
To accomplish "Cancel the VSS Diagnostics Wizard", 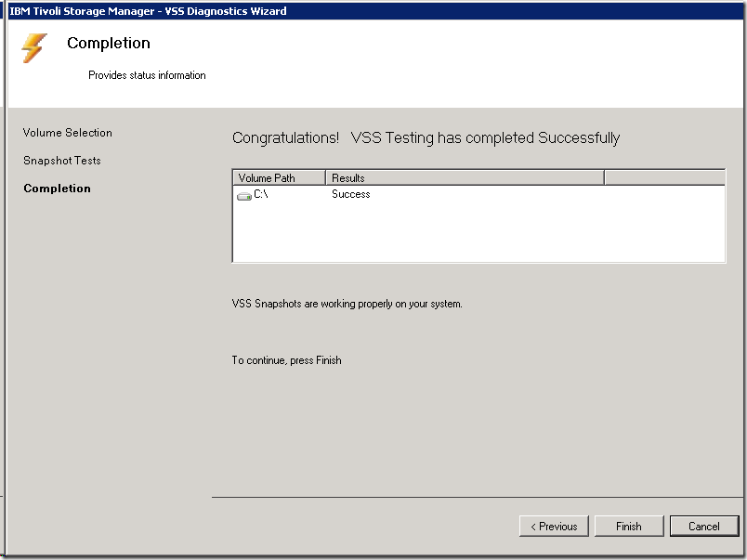I will click(704, 527).
